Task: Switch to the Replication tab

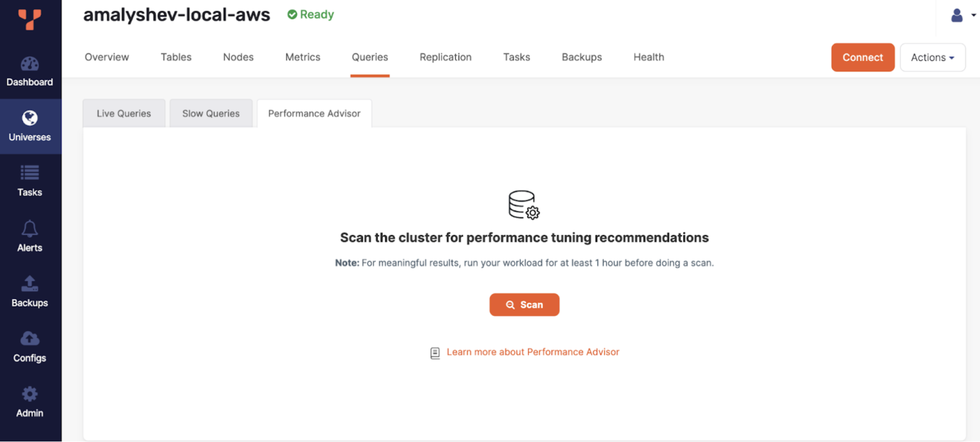Action: (x=445, y=57)
